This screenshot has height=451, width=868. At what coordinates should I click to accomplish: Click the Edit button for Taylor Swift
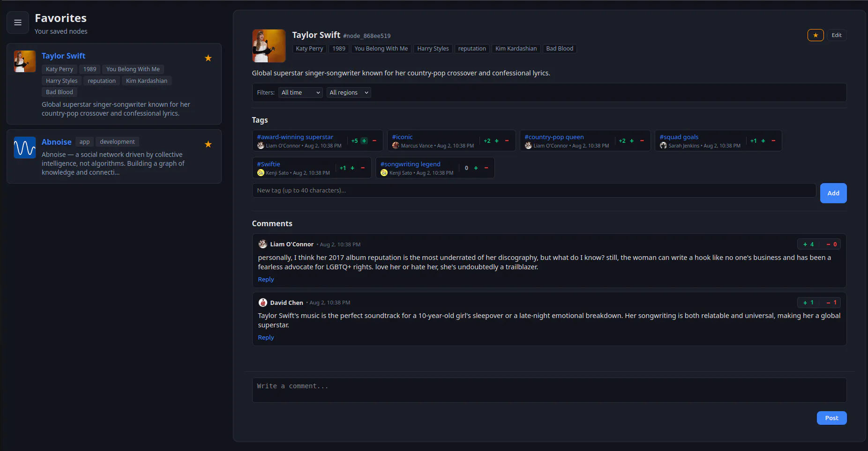click(837, 35)
